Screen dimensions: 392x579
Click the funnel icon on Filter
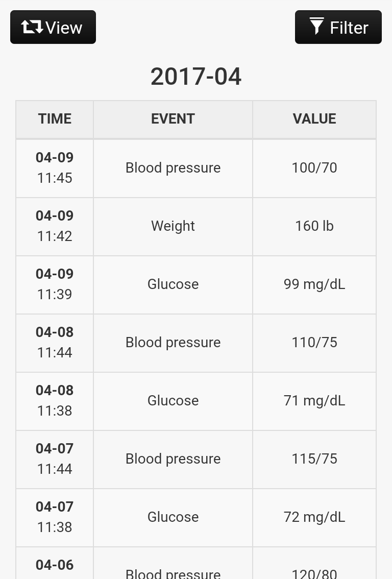click(316, 26)
